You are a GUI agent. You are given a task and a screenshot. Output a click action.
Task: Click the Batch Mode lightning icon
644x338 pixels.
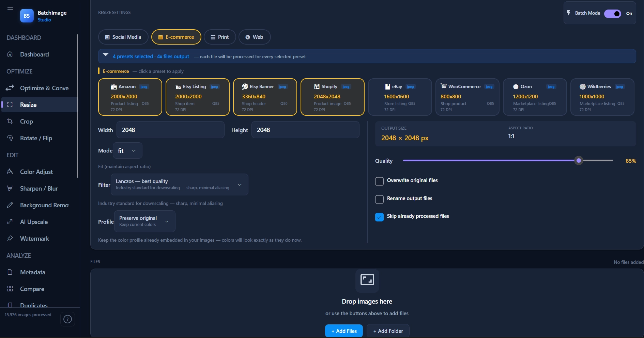569,13
